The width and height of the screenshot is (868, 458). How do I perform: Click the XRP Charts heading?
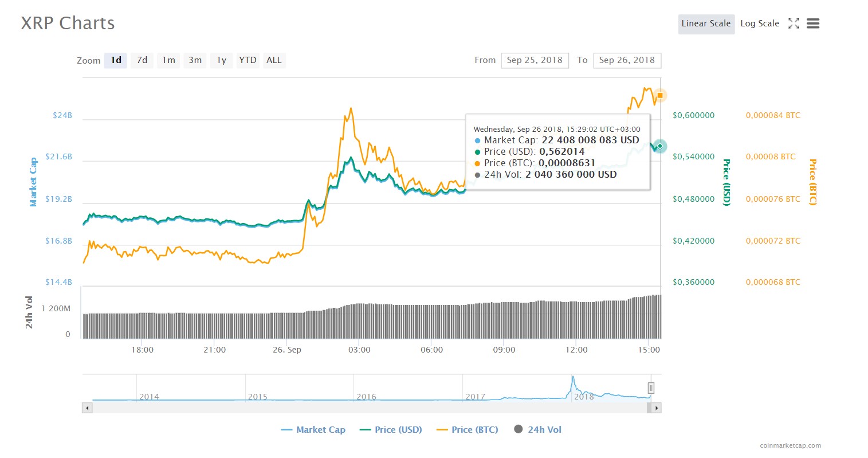[x=68, y=23]
